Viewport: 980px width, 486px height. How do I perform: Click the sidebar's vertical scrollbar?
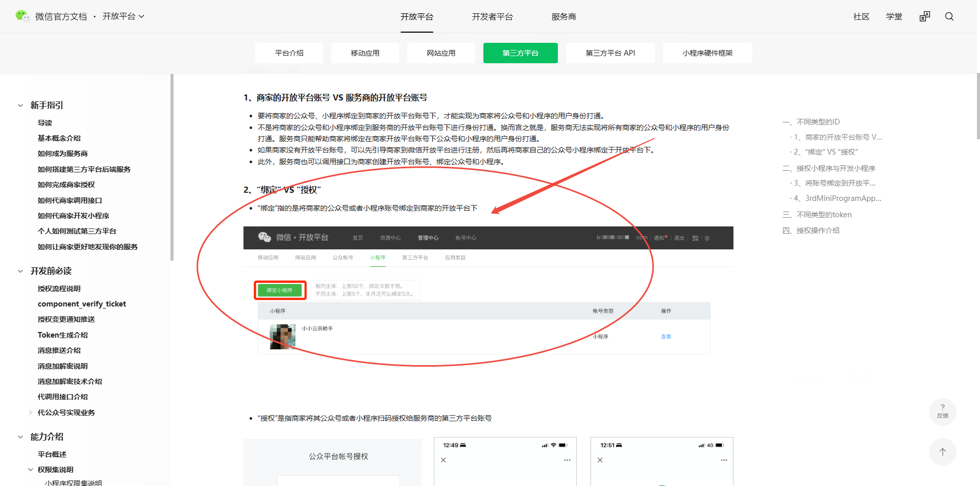[172, 167]
